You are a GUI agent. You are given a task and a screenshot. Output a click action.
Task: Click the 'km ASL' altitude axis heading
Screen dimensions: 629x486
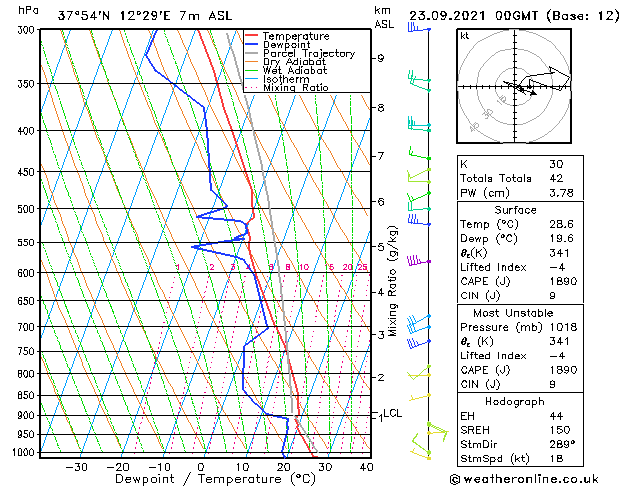pyautogui.click(x=383, y=18)
